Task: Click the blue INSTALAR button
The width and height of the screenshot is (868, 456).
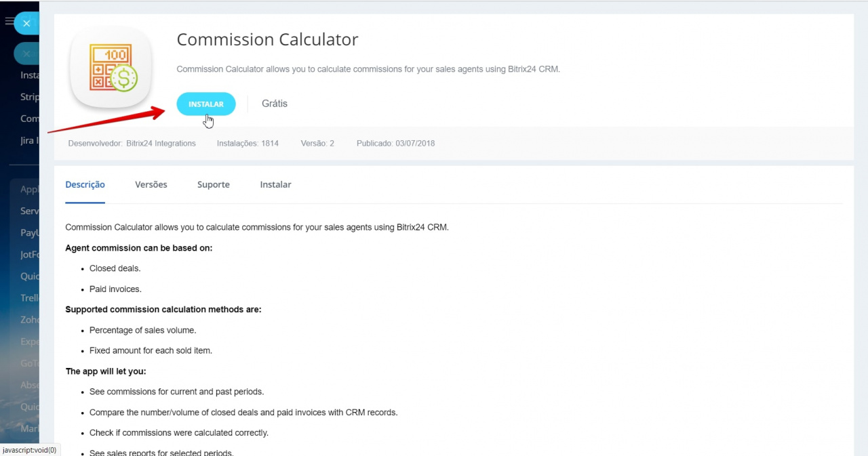Action: (205, 104)
